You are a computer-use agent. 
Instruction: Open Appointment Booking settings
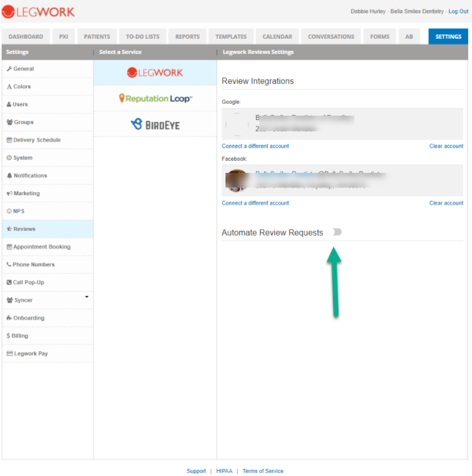point(42,247)
